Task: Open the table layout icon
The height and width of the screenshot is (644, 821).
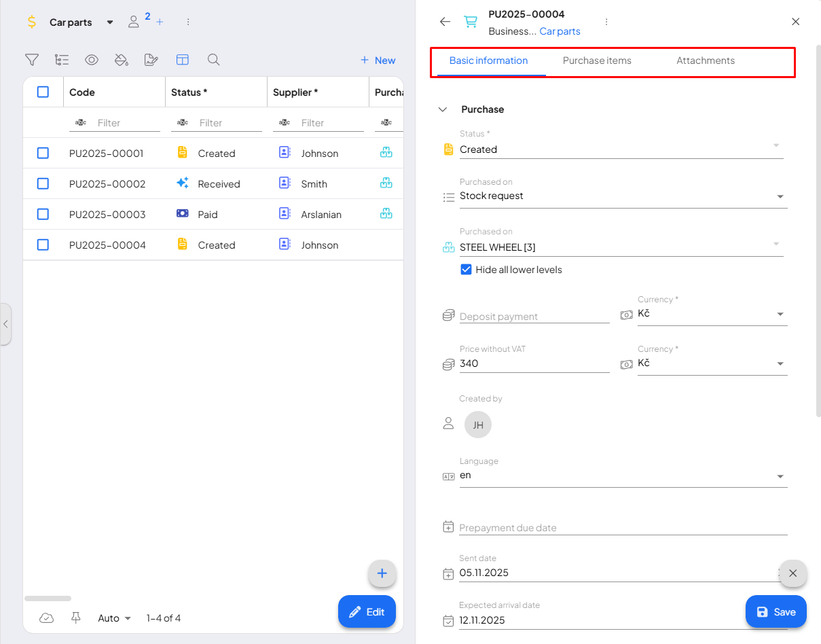Action: point(182,60)
